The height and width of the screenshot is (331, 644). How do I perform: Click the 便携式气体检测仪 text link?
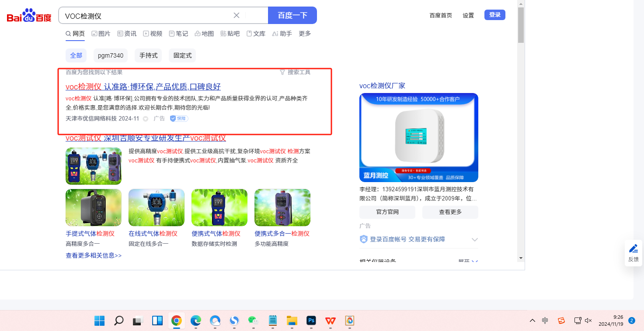pos(216,234)
